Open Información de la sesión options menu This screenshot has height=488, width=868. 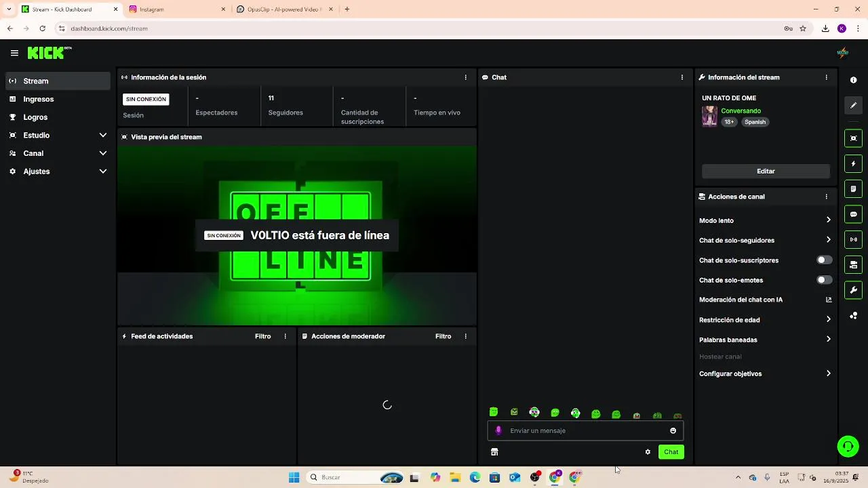pos(465,77)
